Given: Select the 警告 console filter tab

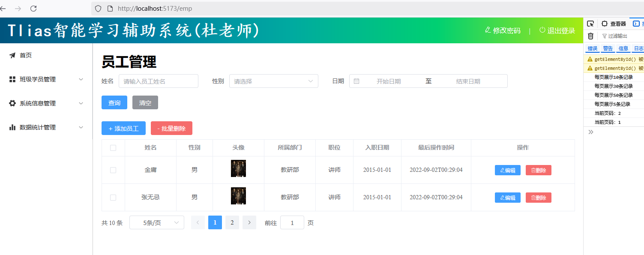Looking at the screenshot, I should click(x=608, y=48).
